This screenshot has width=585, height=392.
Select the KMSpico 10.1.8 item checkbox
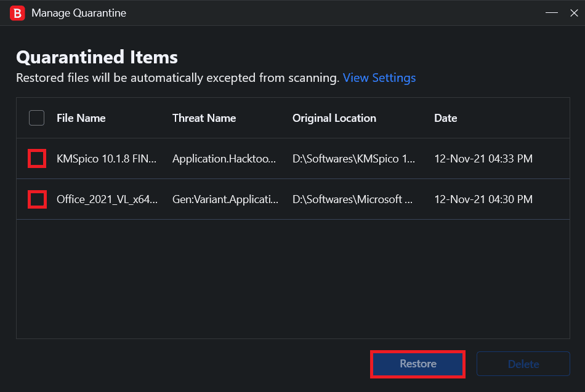[37, 158]
